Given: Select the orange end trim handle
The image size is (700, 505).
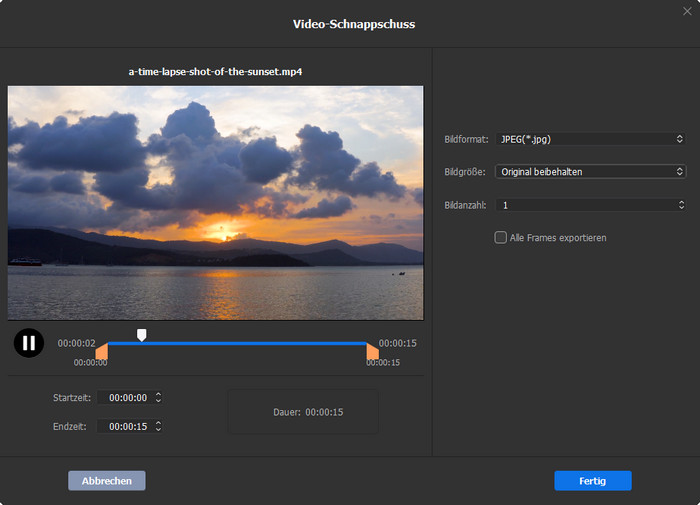Looking at the screenshot, I should pyautogui.click(x=372, y=351).
